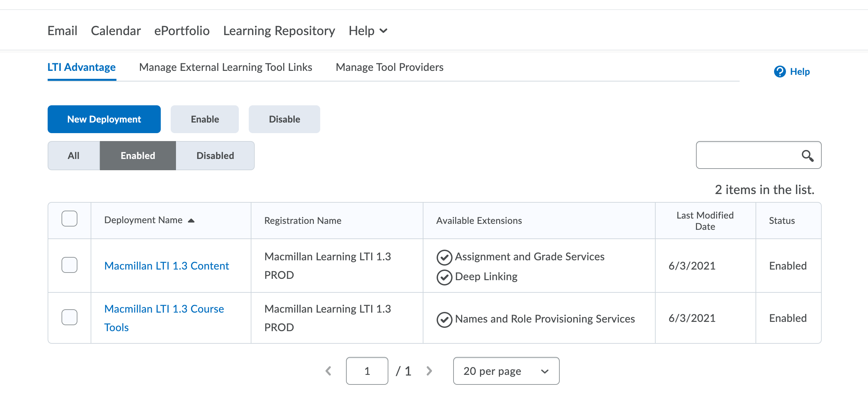868x404 pixels.
Task: Click the Enable button
Action: (204, 119)
